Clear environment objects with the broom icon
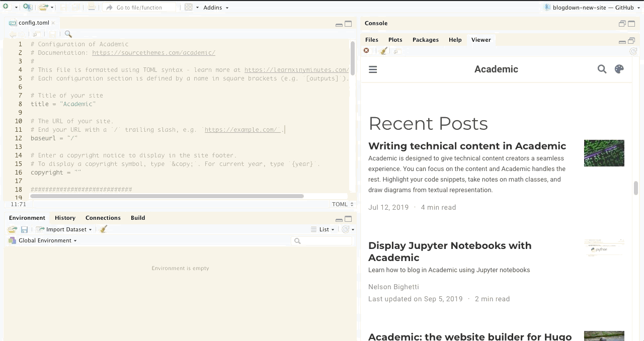Viewport: 644px width, 341px height. tap(104, 229)
